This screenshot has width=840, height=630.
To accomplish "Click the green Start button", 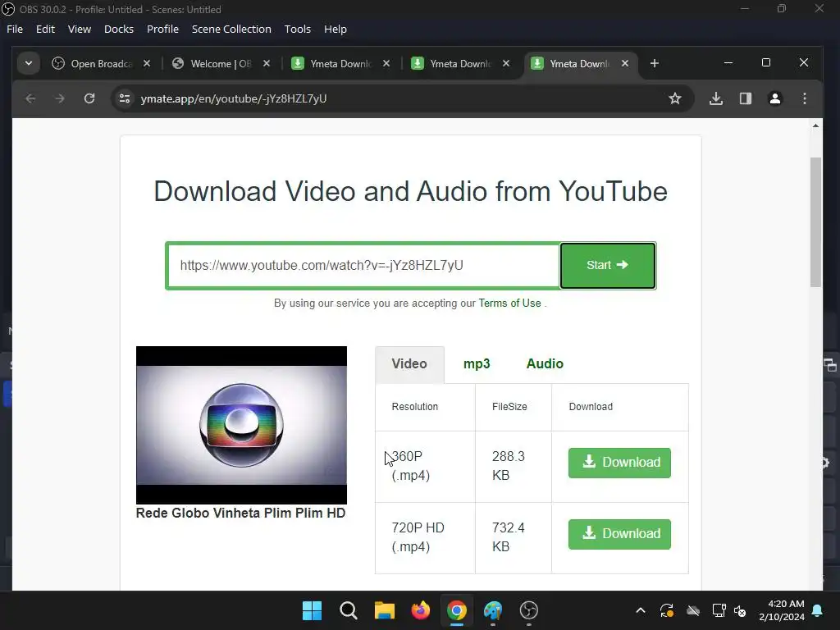I will click(x=608, y=266).
